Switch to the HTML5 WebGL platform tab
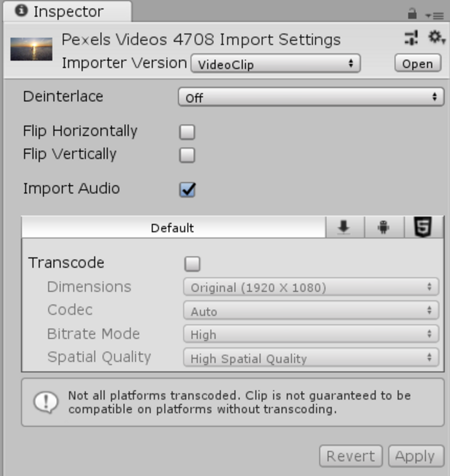 (423, 227)
